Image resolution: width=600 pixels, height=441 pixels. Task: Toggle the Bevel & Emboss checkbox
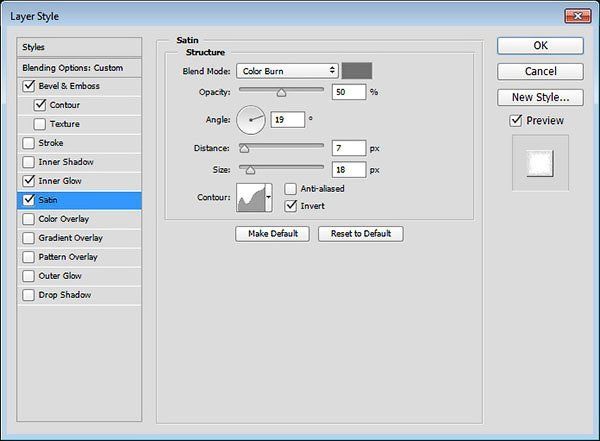tap(29, 86)
